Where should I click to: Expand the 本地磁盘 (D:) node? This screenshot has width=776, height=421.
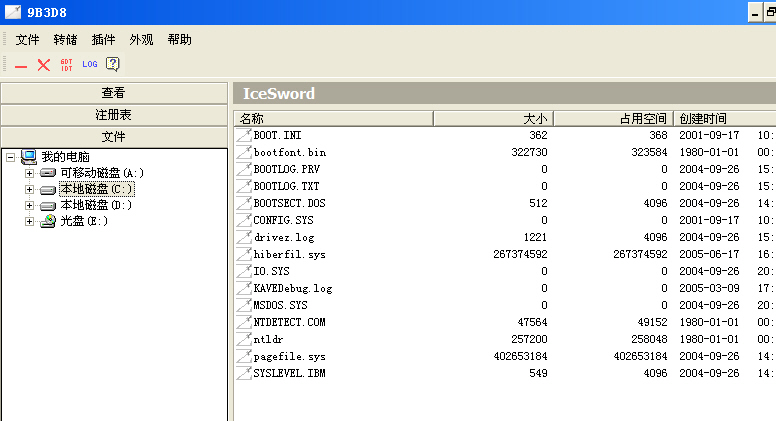pos(29,205)
